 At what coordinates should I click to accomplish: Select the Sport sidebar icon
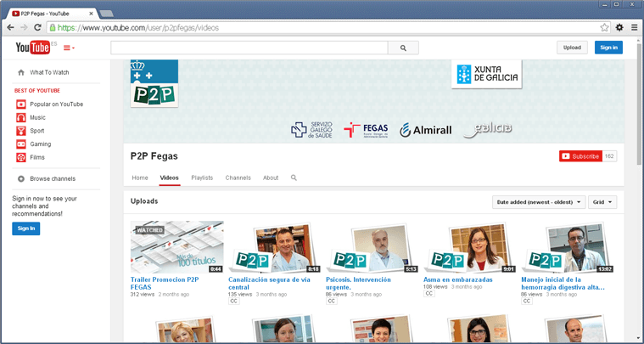tap(21, 131)
